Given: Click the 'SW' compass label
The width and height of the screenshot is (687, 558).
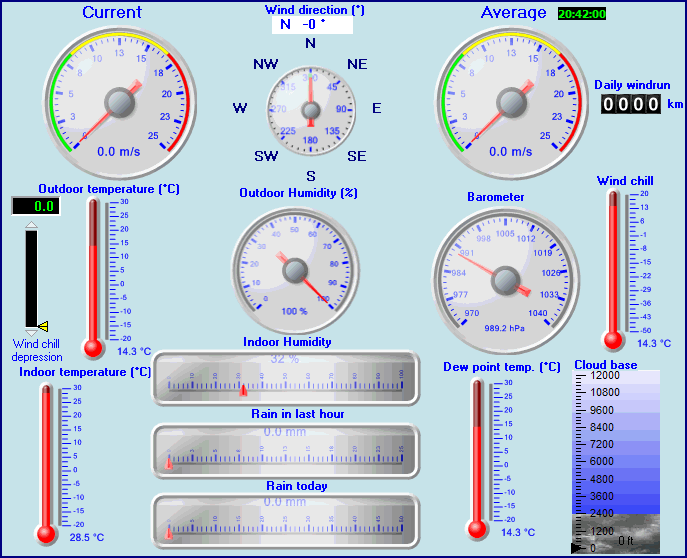Looking at the screenshot, I should 266,156.
